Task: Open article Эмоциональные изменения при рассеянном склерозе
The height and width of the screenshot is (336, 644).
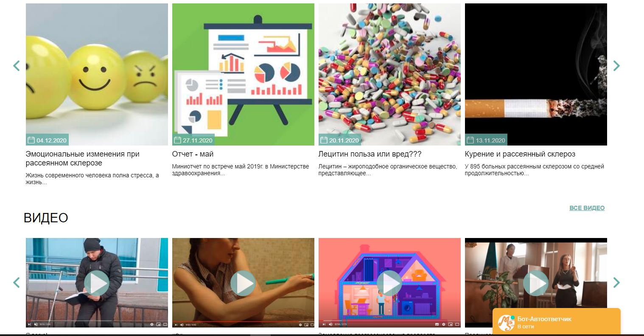Action: (82, 158)
